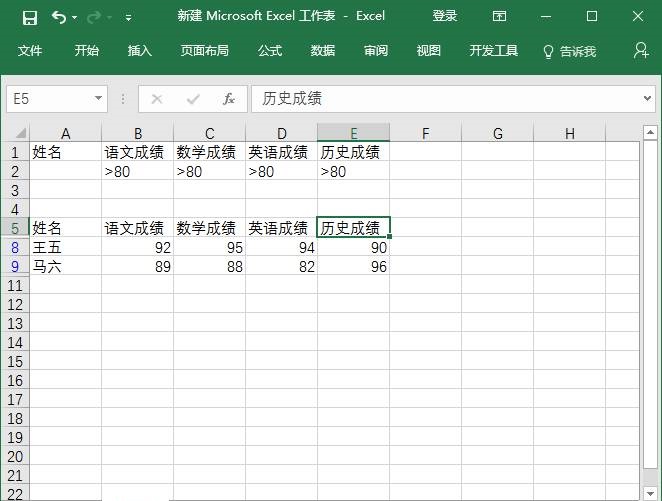
Task: Click the Select All corner triangle
Action: [x=21, y=133]
